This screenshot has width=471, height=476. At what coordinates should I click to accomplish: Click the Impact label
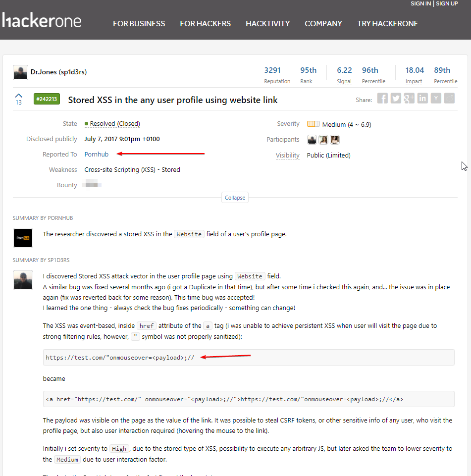click(x=414, y=81)
